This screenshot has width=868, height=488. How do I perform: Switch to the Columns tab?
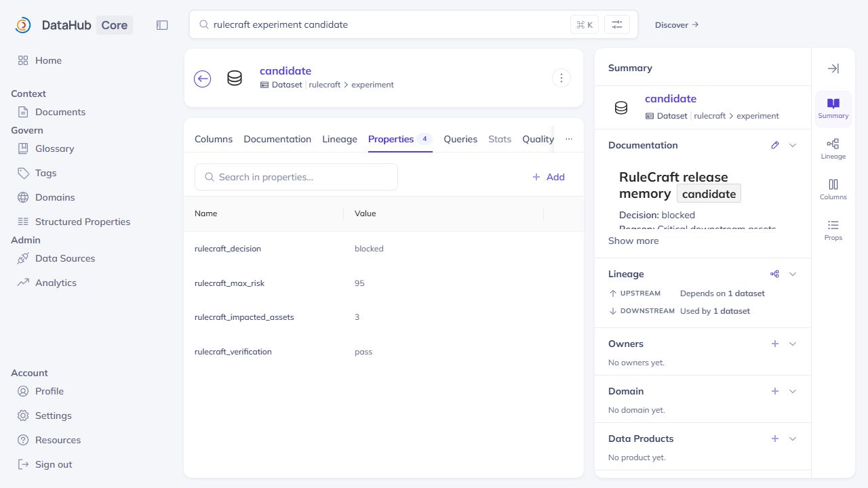[214, 139]
